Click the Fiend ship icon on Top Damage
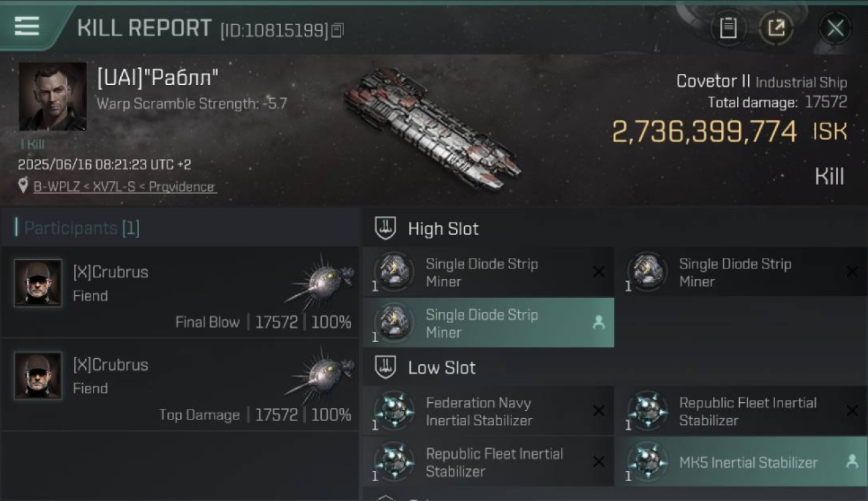The width and height of the screenshot is (868, 501). click(x=319, y=373)
